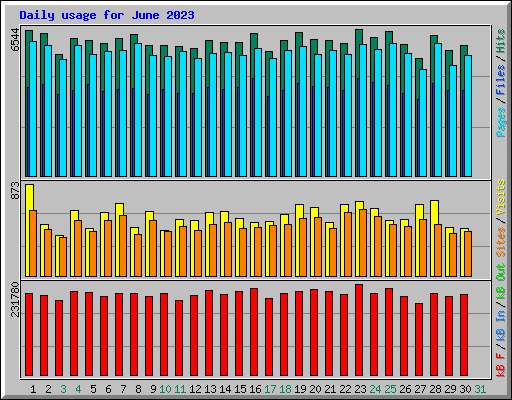
Task: Select day label 16 on the x-axis
Action: [255, 389]
